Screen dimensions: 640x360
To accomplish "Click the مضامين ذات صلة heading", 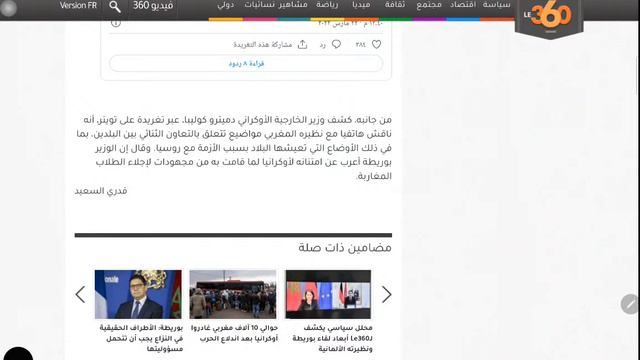I will [344, 248].
